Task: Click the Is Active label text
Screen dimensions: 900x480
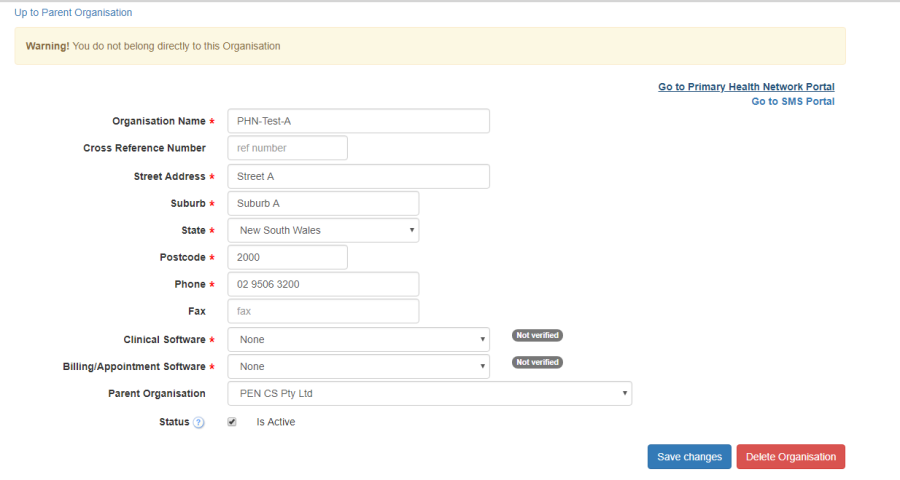Action: 276,422
